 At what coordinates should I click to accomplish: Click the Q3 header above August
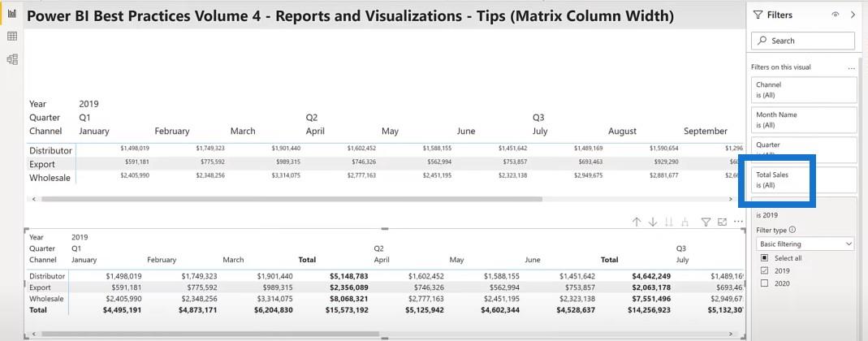point(538,118)
